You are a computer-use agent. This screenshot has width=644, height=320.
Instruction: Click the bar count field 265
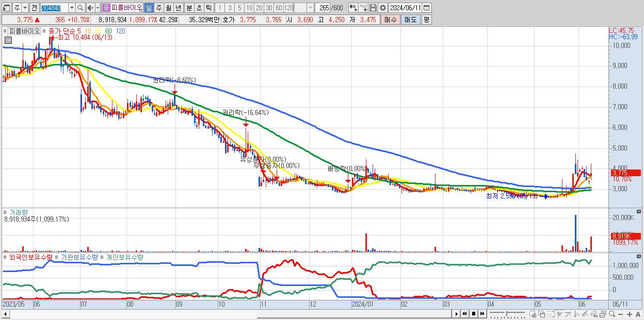pyautogui.click(x=323, y=8)
